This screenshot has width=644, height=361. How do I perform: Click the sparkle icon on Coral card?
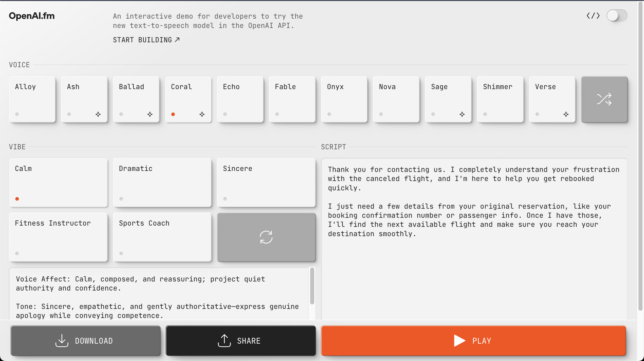(202, 114)
